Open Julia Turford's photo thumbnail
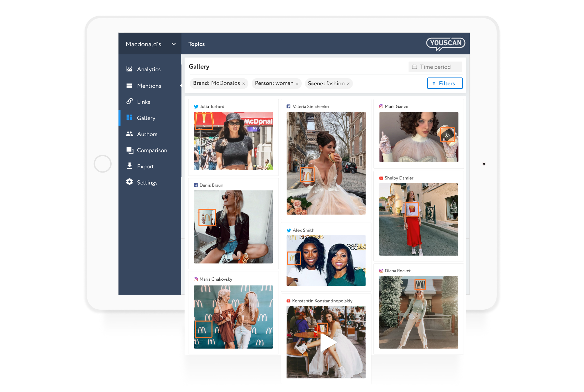This screenshot has width=584, height=392. click(x=233, y=141)
